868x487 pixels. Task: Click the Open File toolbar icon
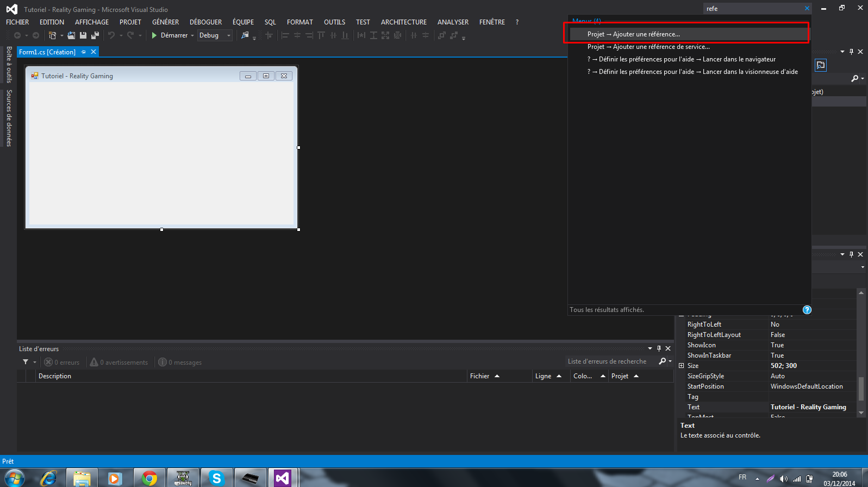tap(71, 35)
